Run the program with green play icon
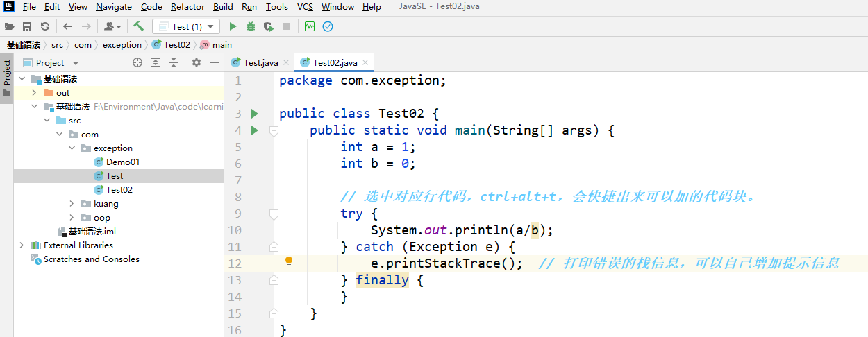Viewport: 868px width, 337px height. point(233,26)
